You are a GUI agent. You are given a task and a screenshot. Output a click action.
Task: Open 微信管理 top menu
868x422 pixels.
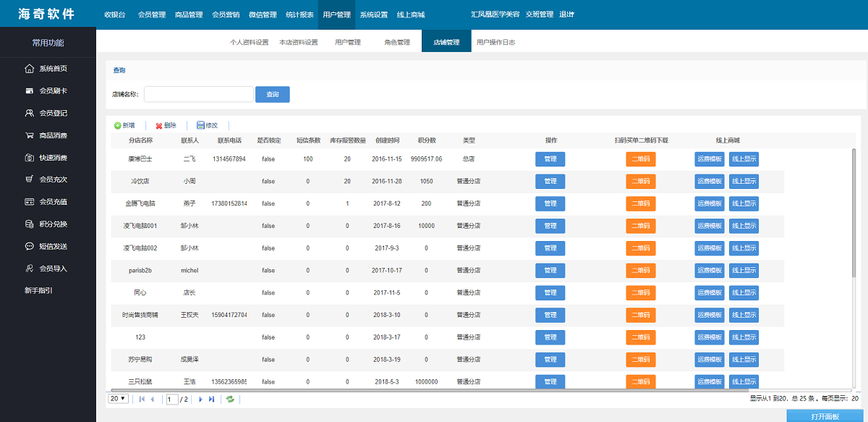click(x=263, y=14)
